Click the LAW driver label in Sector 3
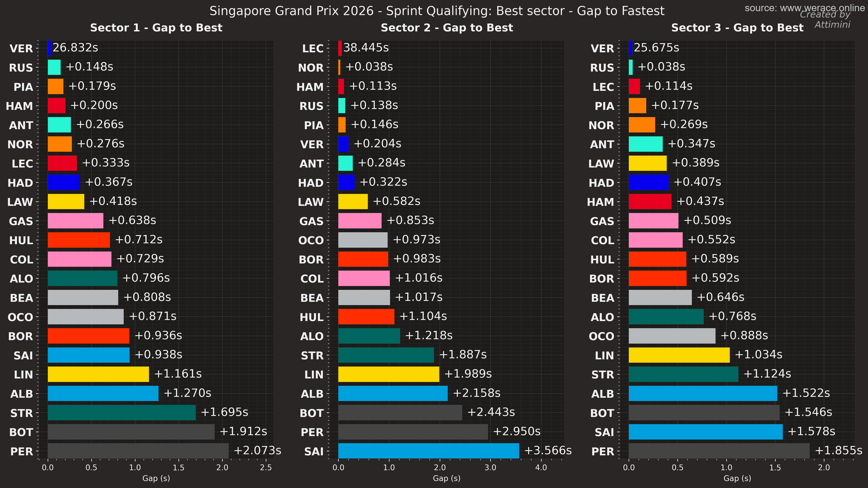 [x=601, y=164]
